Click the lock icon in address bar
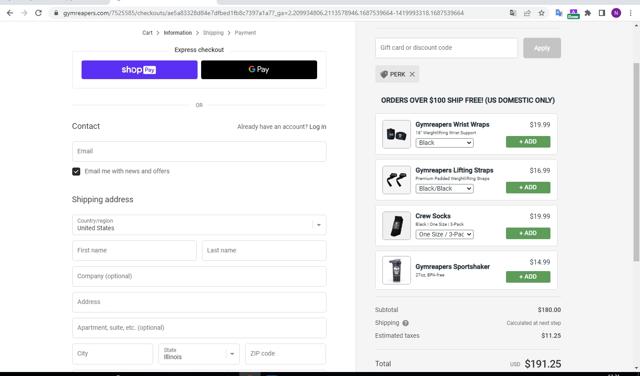This screenshot has height=376, width=640. pyautogui.click(x=56, y=13)
